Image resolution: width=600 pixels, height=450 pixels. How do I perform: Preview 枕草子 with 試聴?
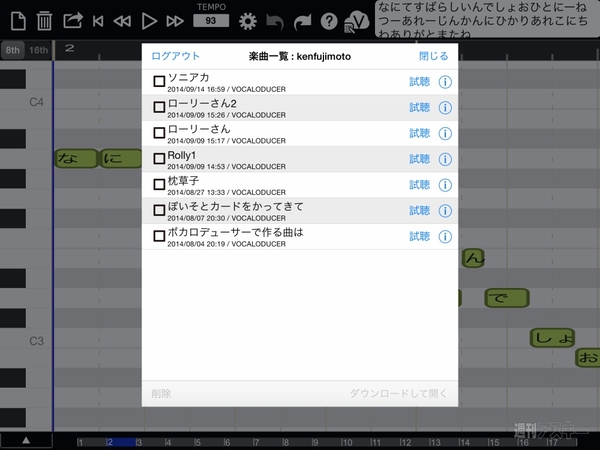[x=420, y=185]
